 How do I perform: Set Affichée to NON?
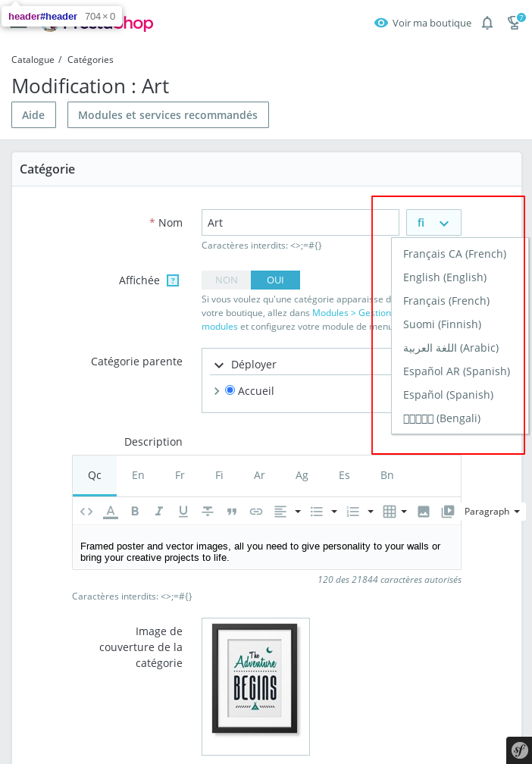click(226, 280)
